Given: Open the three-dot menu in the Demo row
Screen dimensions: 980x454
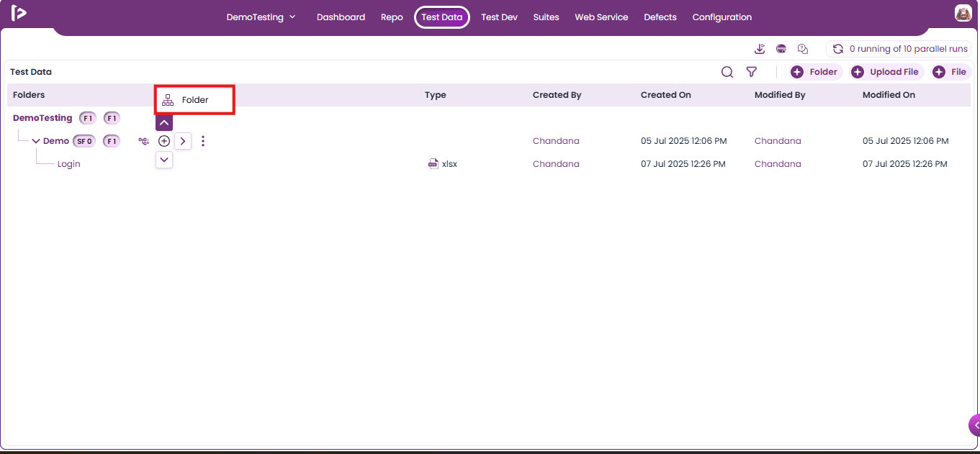Looking at the screenshot, I should (x=203, y=141).
